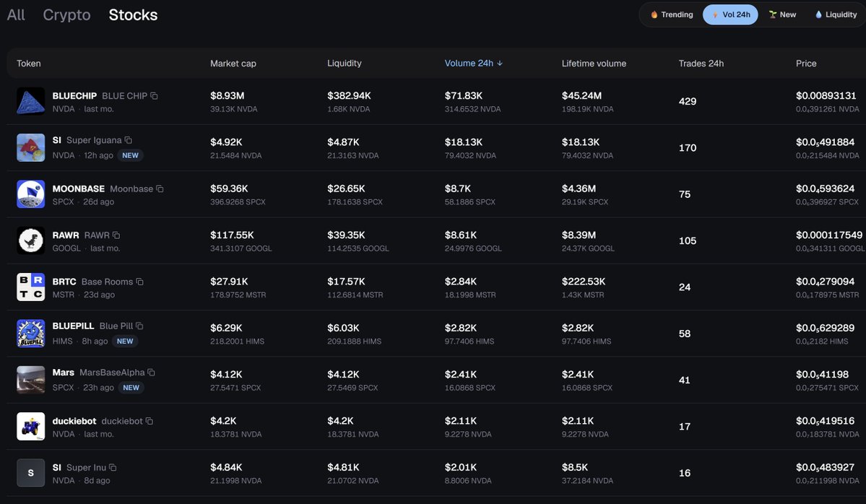Copy the duckiebot token address

coord(149,421)
